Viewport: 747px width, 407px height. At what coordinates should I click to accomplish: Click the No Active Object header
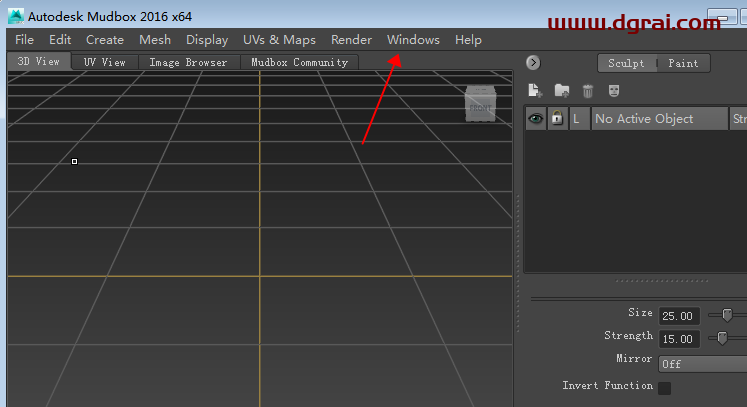point(659,119)
